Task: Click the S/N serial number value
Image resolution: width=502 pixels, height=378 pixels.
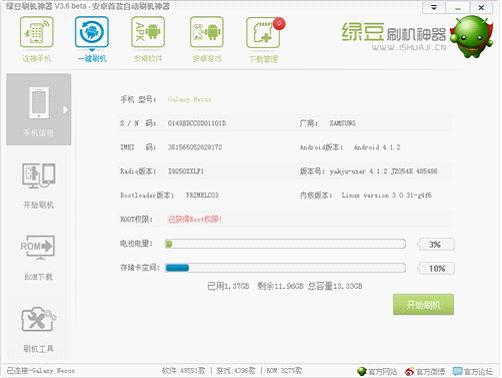Action: coord(197,123)
